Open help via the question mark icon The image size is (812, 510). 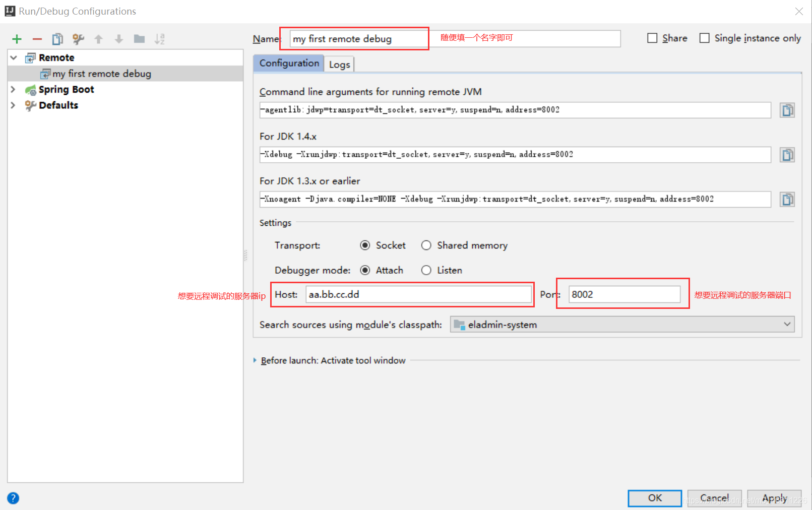[13, 498]
